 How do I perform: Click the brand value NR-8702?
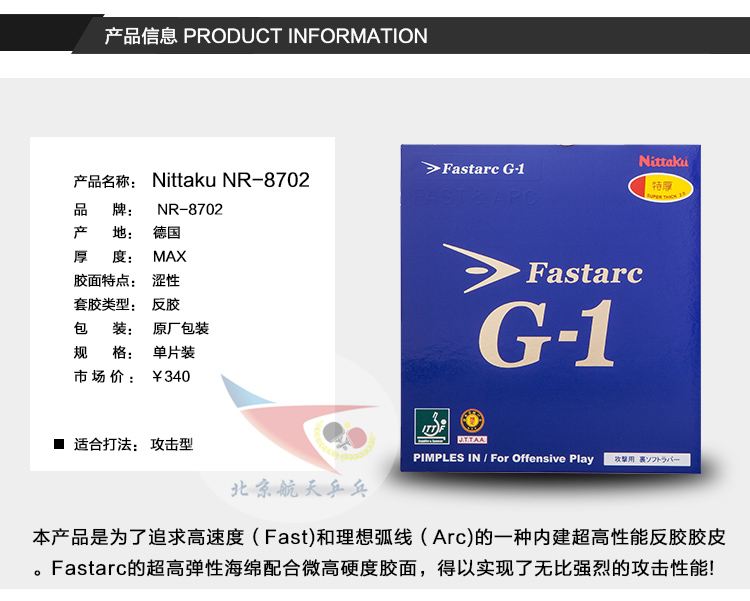click(x=189, y=210)
